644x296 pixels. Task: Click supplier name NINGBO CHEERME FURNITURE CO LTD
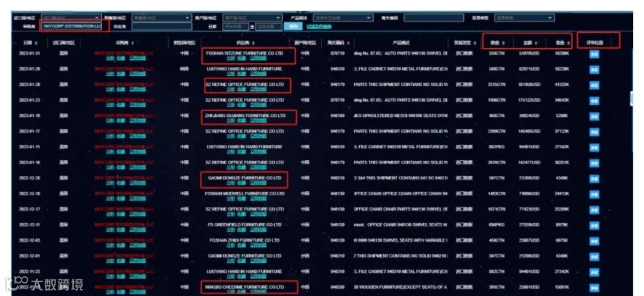(x=245, y=287)
